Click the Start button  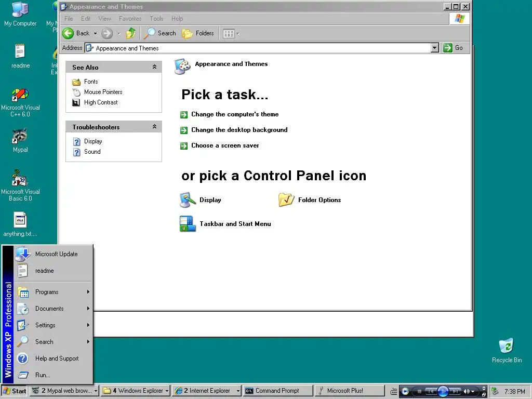pos(15,391)
